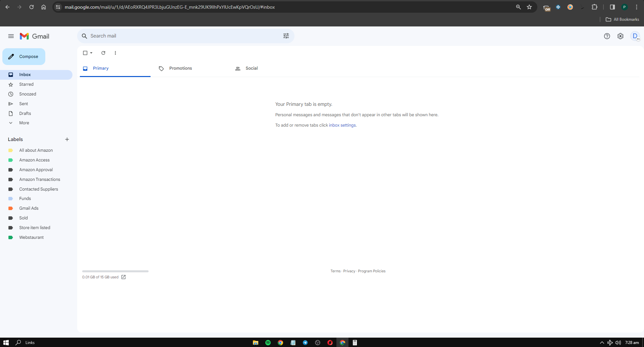The width and height of the screenshot is (644, 347).
Task: Open Chrome three-dot menu
Action: point(636,7)
